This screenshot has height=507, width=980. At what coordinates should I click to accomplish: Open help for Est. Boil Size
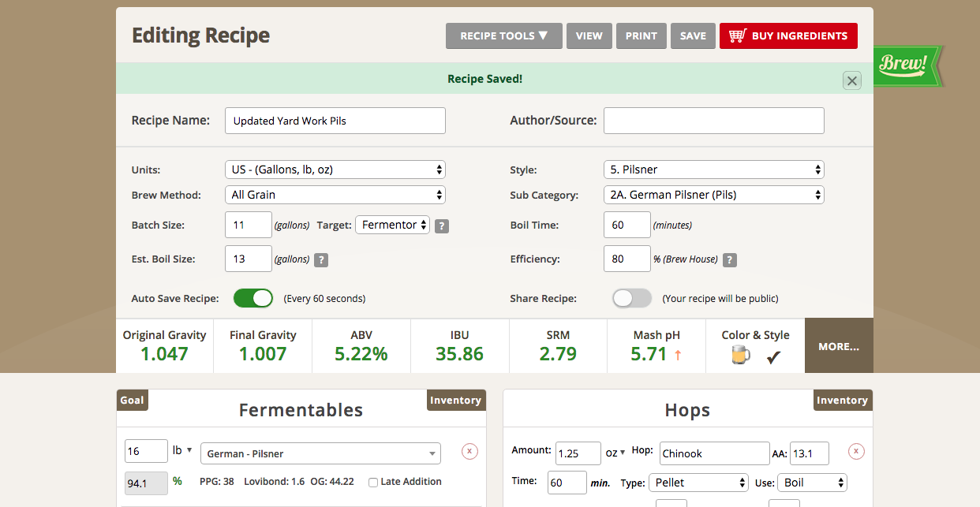coord(321,260)
